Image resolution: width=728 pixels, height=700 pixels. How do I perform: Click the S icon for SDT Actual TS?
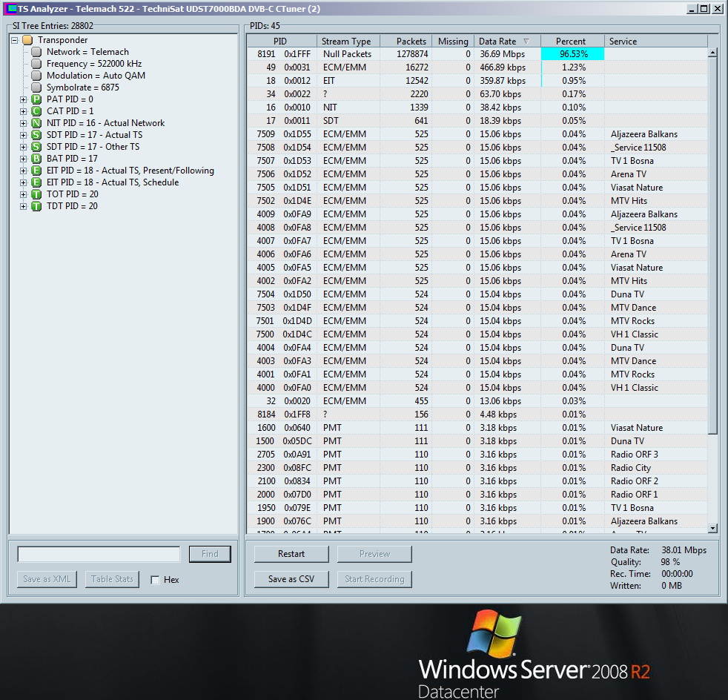36,135
